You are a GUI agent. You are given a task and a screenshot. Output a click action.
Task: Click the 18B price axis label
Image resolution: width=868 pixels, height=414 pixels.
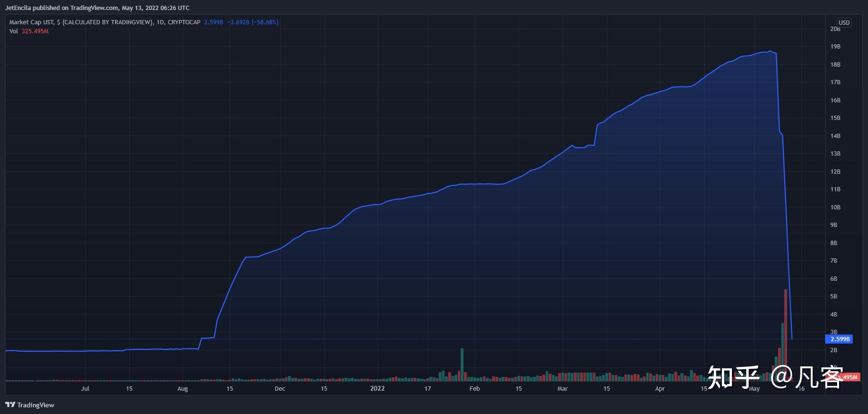pyautogui.click(x=835, y=65)
